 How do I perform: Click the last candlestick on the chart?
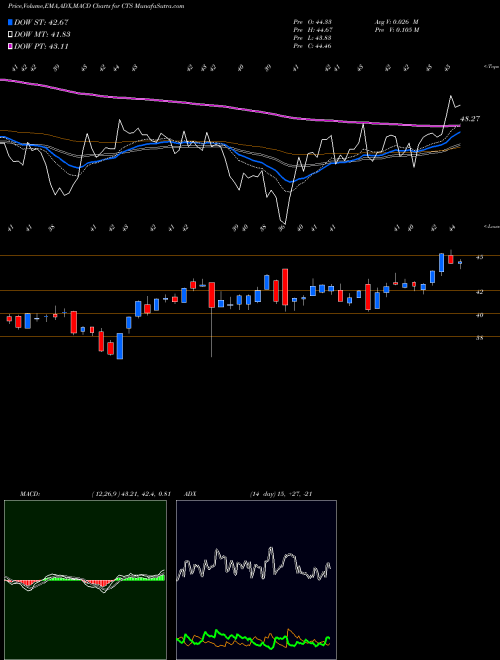[460, 263]
